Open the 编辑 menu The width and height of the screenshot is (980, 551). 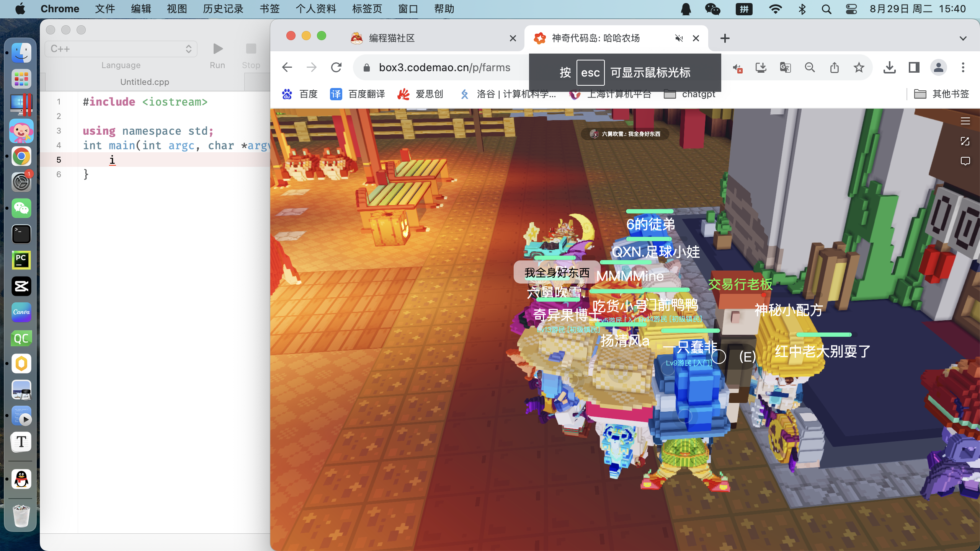tap(141, 9)
